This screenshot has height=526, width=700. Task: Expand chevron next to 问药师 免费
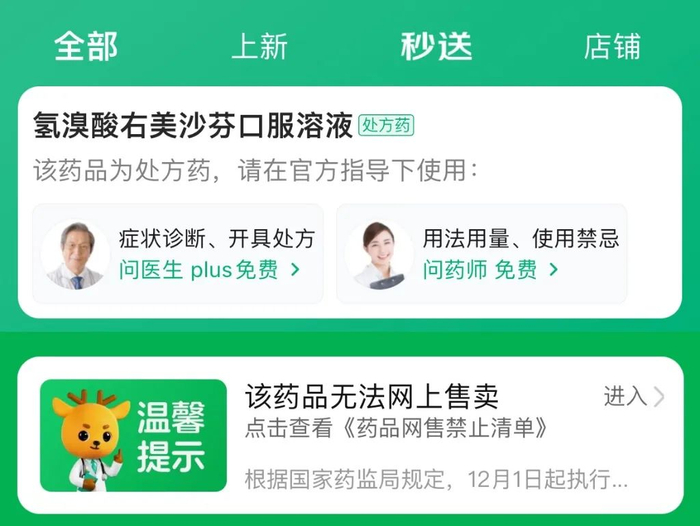coord(554,269)
